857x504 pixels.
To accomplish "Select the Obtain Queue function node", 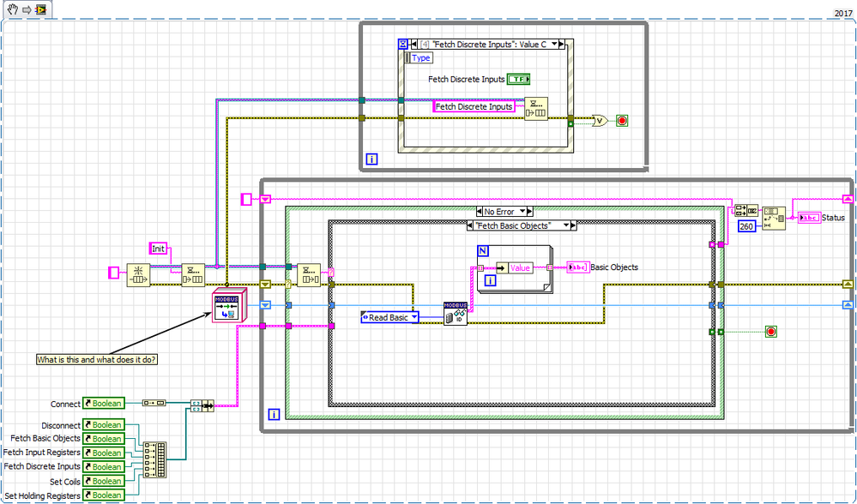I will point(138,274).
